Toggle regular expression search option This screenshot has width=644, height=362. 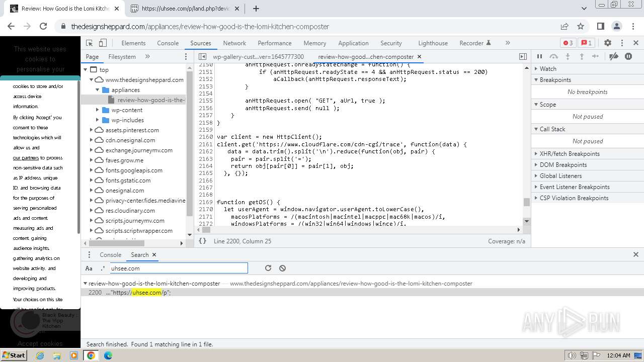(103, 268)
